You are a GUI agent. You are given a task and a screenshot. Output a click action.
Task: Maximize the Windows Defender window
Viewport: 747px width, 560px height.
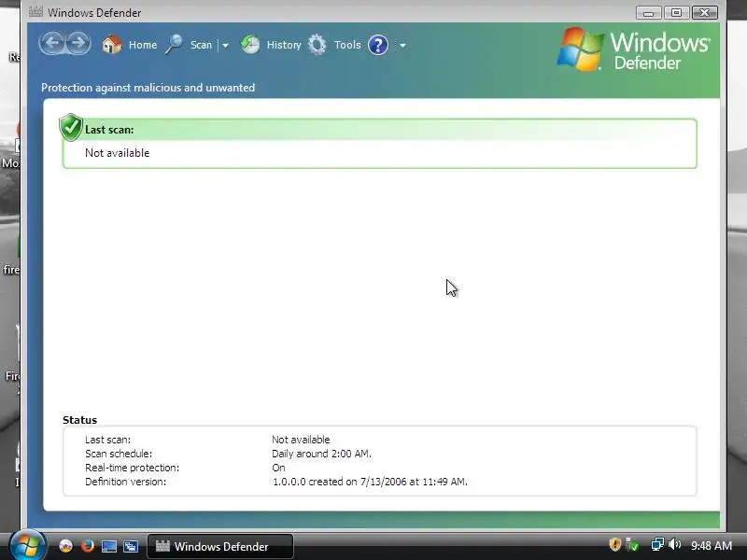tap(676, 13)
